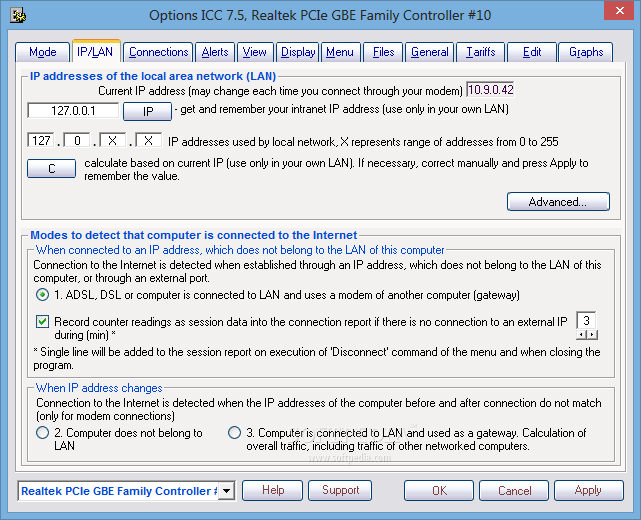Decrease minutes with the left stepper arrow

581,335
